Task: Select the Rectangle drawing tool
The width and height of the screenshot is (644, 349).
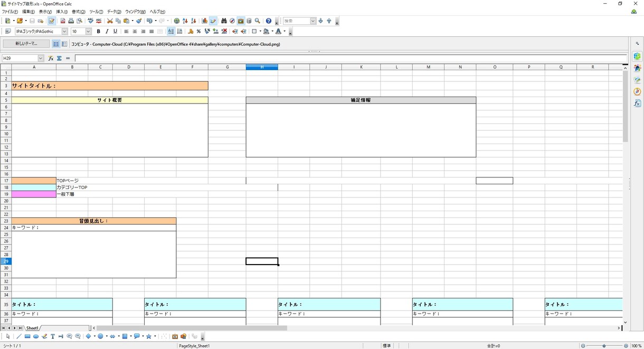Action: pyautogui.click(x=27, y=336)
